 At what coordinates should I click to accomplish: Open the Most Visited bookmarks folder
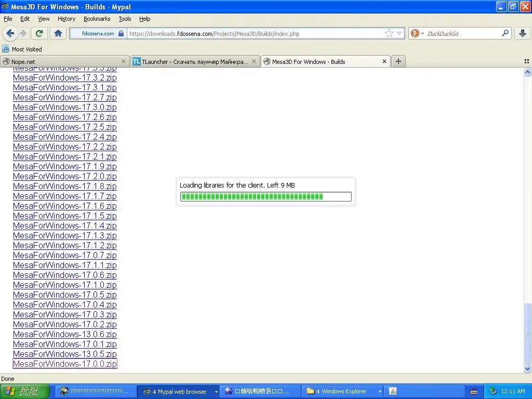pos(22,49)
